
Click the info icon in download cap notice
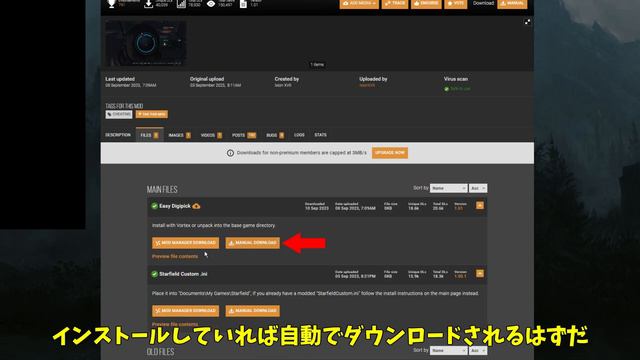(230, 153)
